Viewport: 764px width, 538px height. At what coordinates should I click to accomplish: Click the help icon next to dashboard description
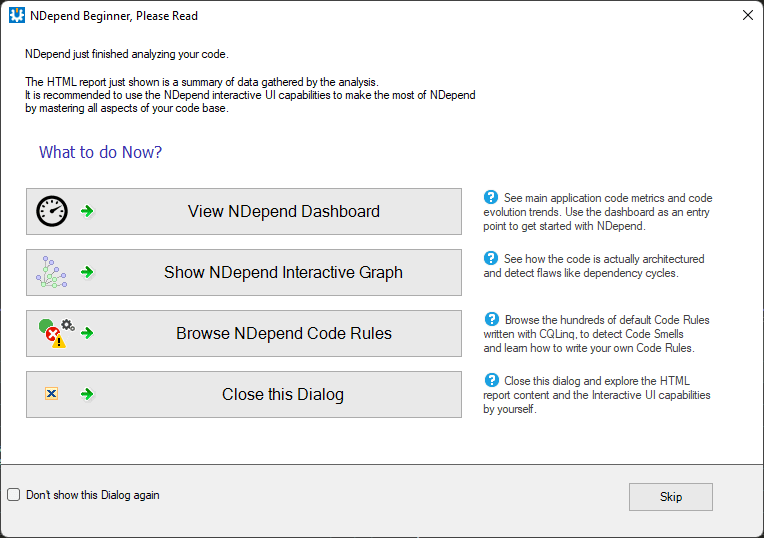(491, 197)
